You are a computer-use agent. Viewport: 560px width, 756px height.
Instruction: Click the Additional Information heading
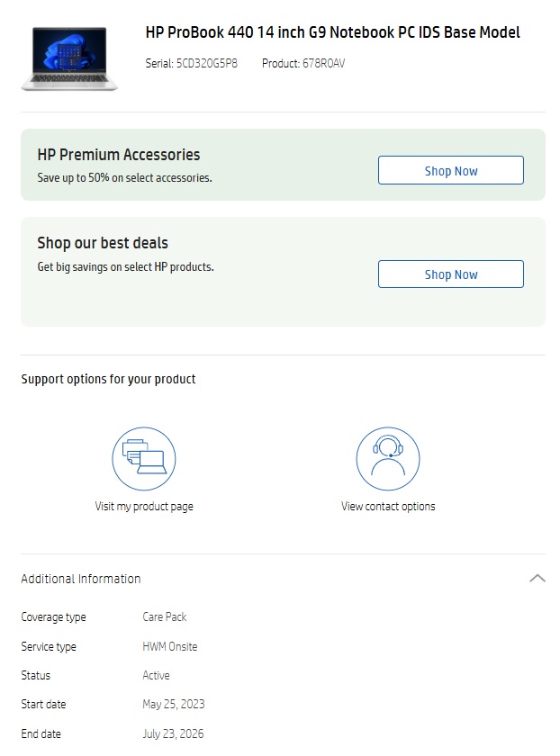[x=81, y=579]
